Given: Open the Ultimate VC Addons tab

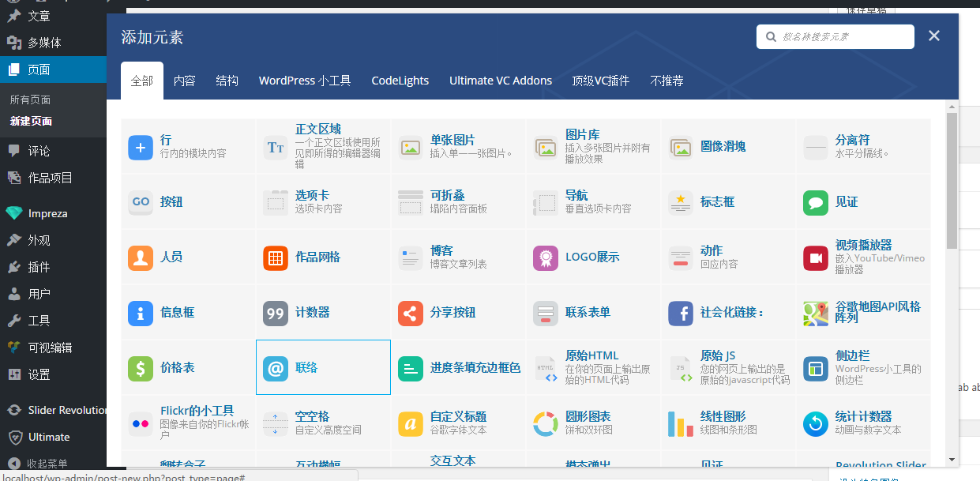Looking at the screenshot, I should [x=501, y=81].
